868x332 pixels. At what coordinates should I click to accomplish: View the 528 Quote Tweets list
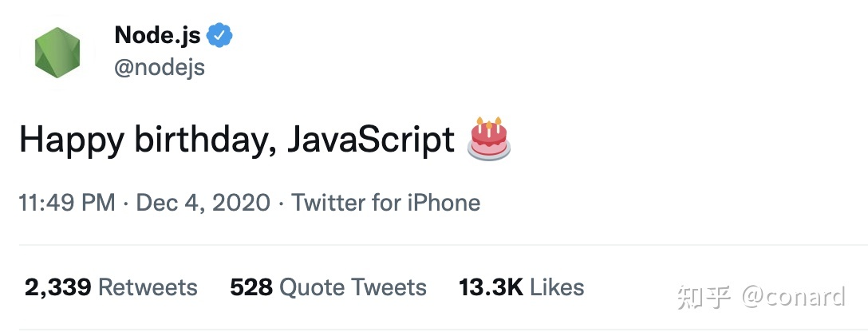pyautogui.click(x=328, y=287)
